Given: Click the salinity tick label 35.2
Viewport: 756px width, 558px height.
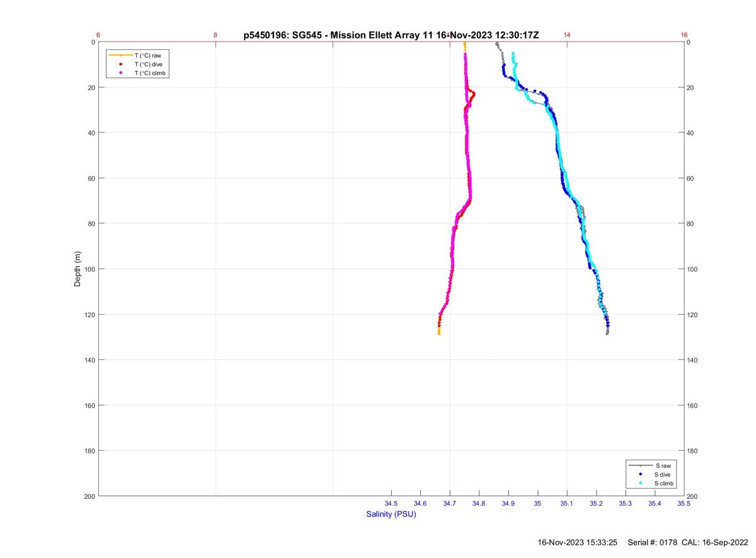Looking at the screenshot, I should pos(596,503).
